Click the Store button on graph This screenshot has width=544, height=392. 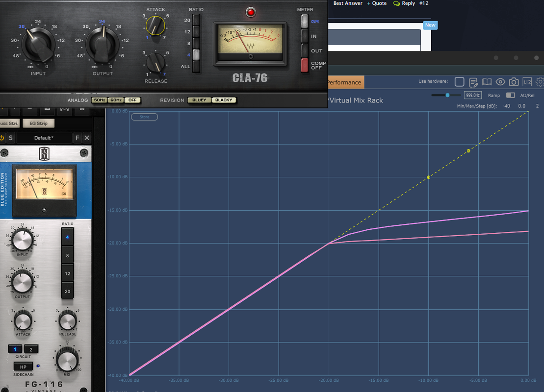click(144, 117)
